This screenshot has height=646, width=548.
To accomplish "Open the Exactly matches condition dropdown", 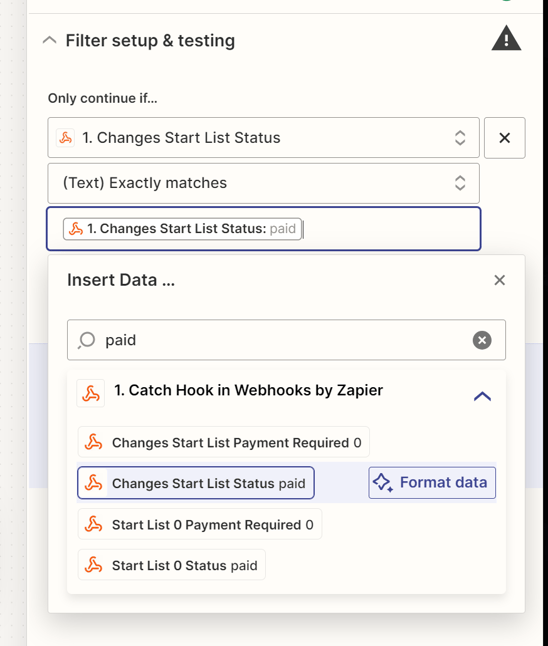I will (x=263, y=183).
